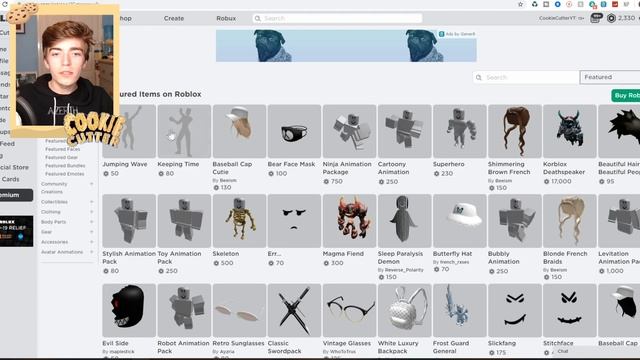Expand the Accessories category
This screenshot has width=640, height=360.
(x=91, y=242)
